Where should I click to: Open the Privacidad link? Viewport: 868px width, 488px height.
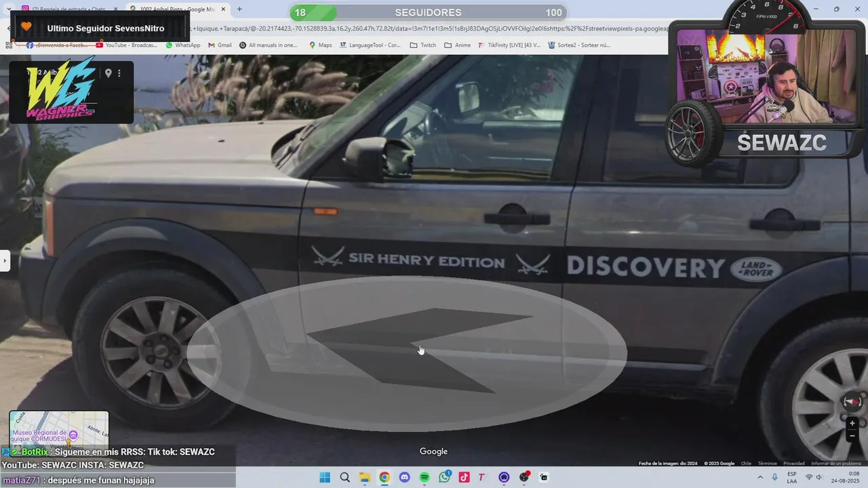(794, 464)
